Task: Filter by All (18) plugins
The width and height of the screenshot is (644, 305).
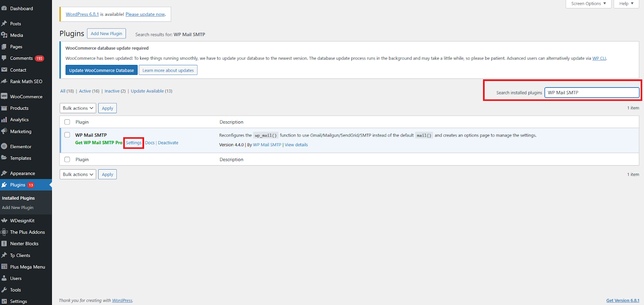Action: click(67, 91)
